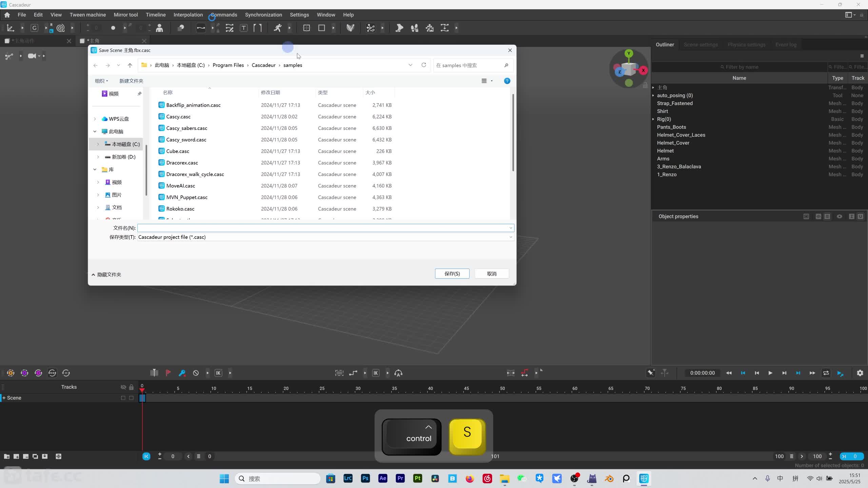This screenshot has width=868, height=488.
Task: Select Cascy_sword.casc in the file list
Action: tap(186, 140)
